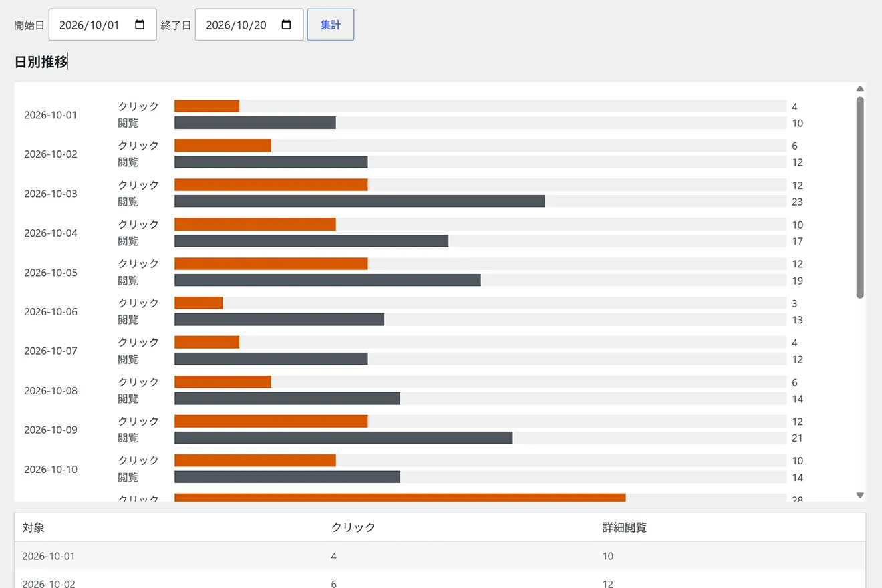This screenshot has height=588, width=882.
Task: Click the orange click bar for 2026-10-10
Action: click(x=255, y=460)
